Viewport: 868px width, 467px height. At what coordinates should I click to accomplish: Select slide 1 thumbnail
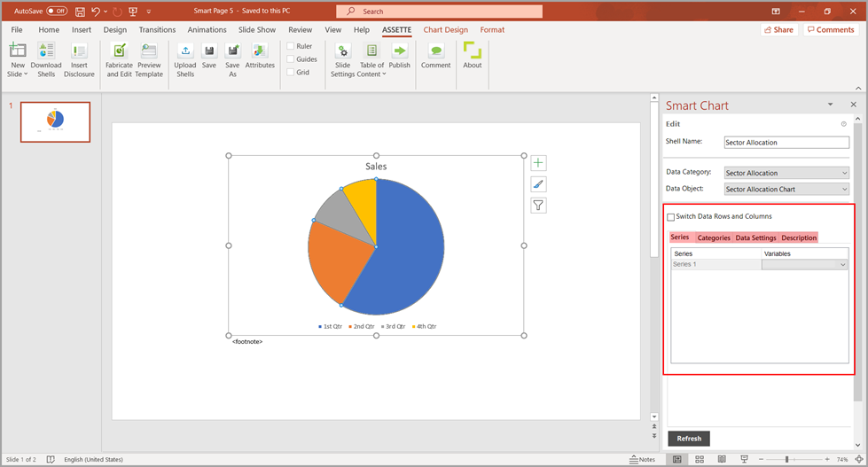click(55, 121)
